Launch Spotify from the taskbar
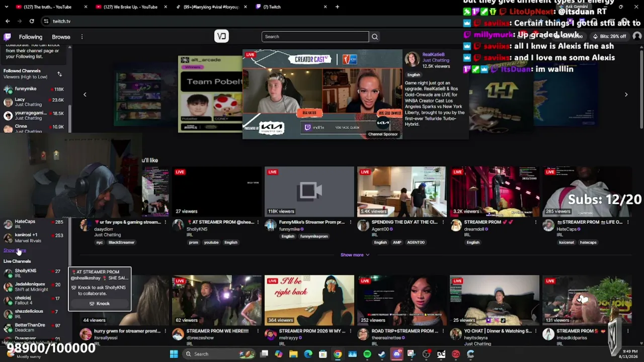The image size is (644, 362). [x=367, y=354]
